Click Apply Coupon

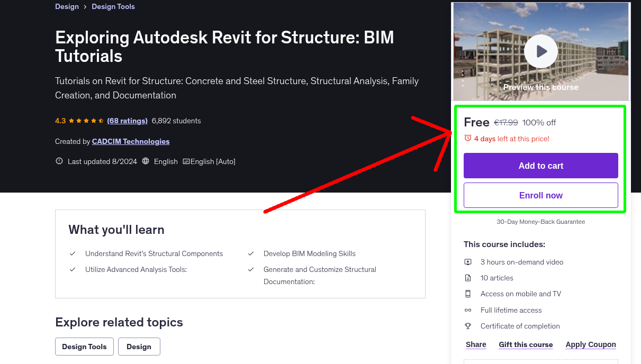pyautogui.click(x=591, y=344)
